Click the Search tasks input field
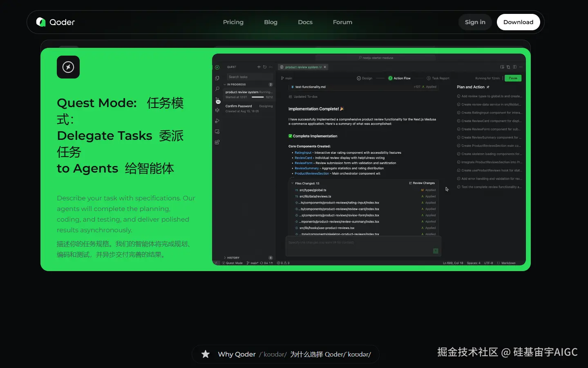 pos(250,76)
